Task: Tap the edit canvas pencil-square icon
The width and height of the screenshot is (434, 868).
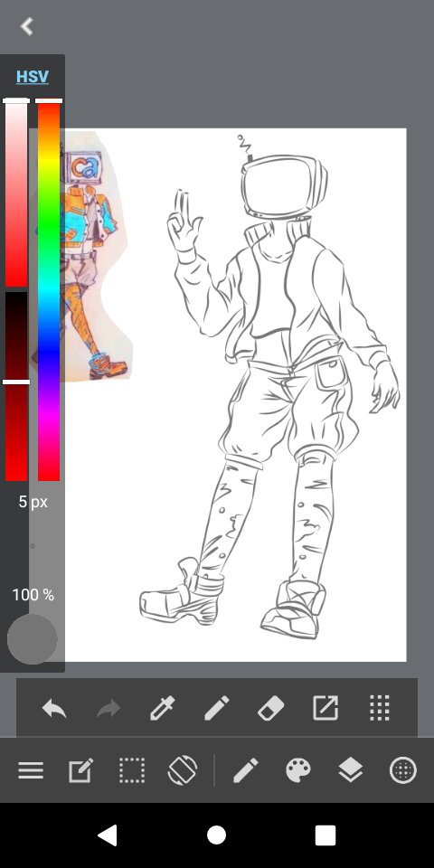Action: click(80, 770)
